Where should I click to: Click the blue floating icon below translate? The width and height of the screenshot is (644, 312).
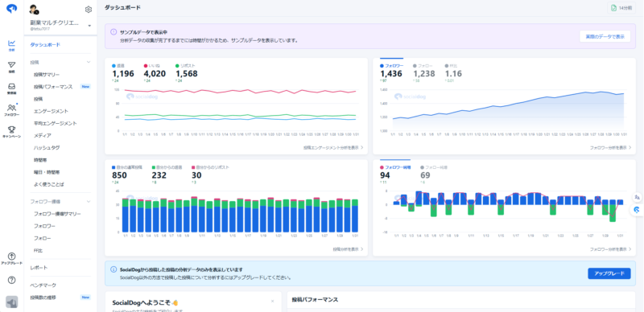point(637,209)
